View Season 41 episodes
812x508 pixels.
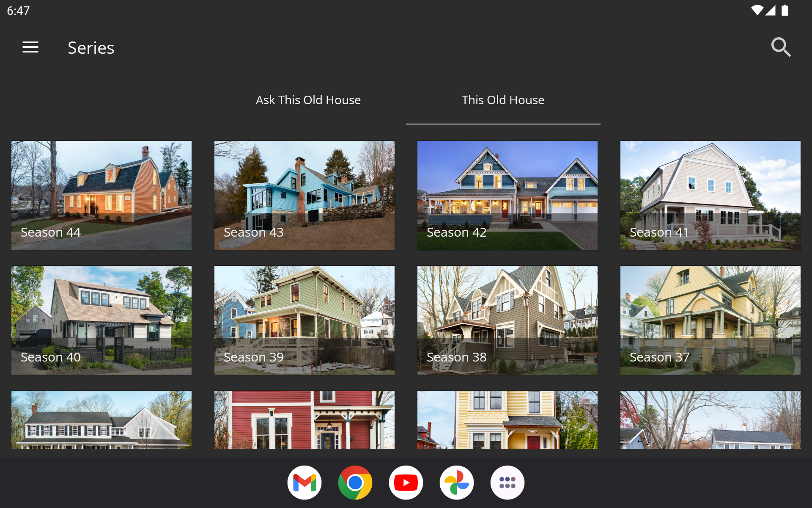click(710, 196)
